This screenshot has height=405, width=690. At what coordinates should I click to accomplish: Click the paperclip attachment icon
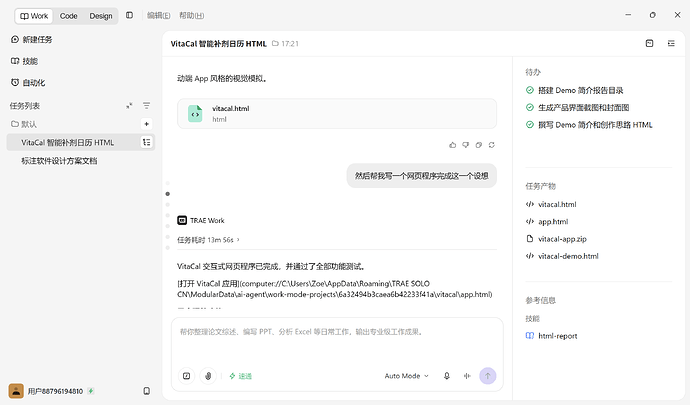[208, 376]
